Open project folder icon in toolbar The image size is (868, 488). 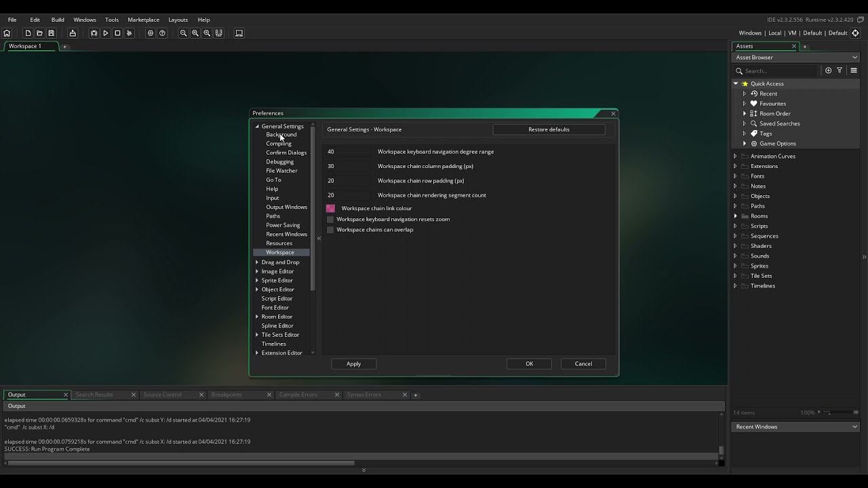(x=39, y=33)
